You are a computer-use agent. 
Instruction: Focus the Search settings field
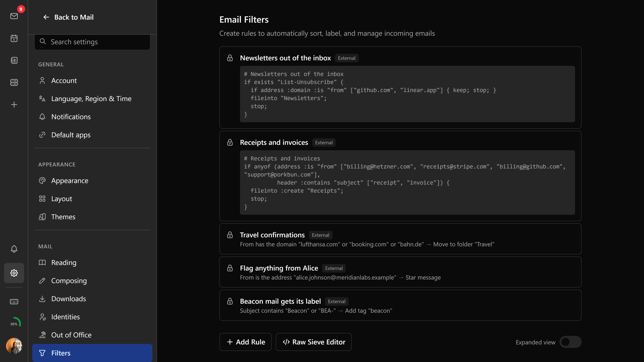(x=92, y=42)
